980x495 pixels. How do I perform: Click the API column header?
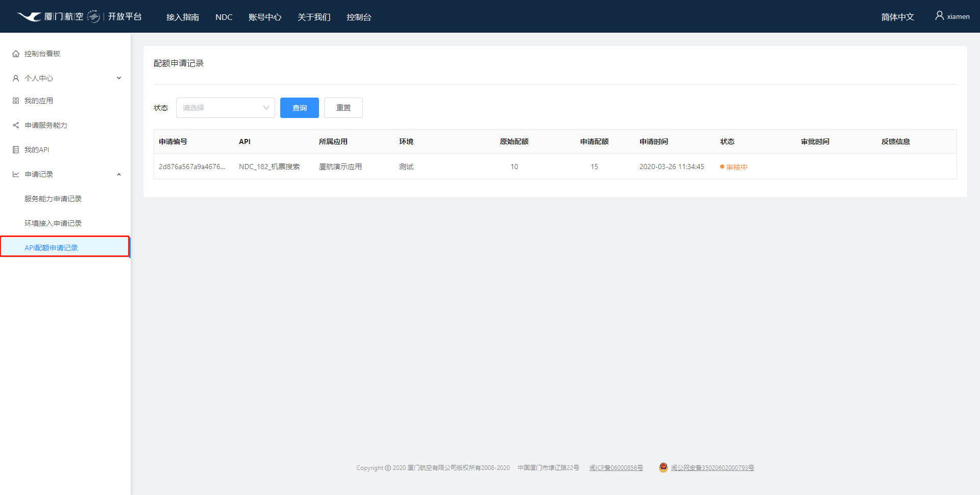244,142
